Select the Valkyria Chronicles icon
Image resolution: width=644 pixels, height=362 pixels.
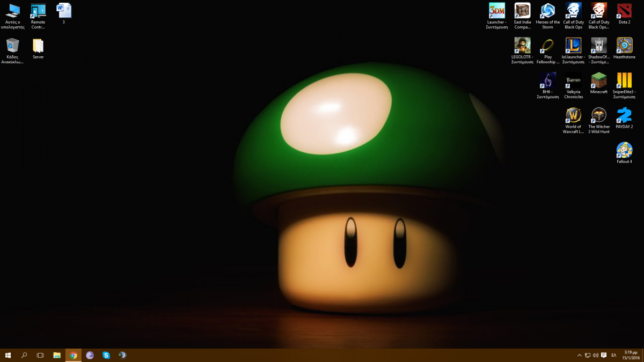tap(573, 86)
